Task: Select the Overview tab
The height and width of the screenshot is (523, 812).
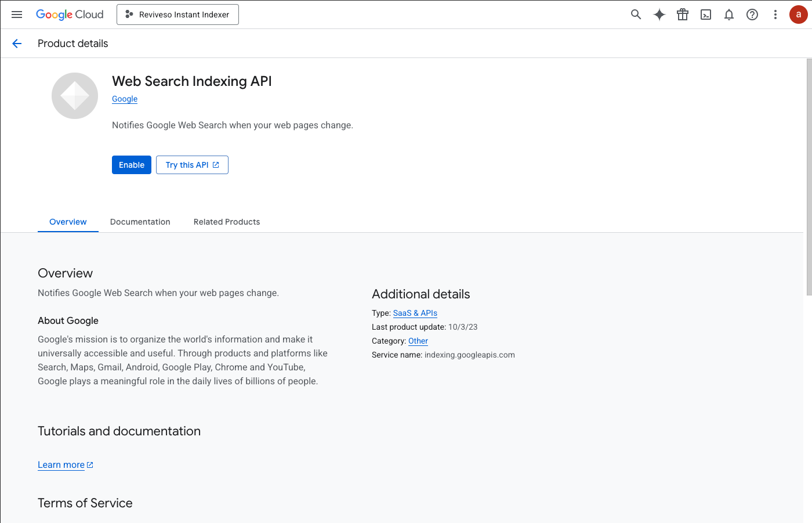Action: tap(68, 222)
